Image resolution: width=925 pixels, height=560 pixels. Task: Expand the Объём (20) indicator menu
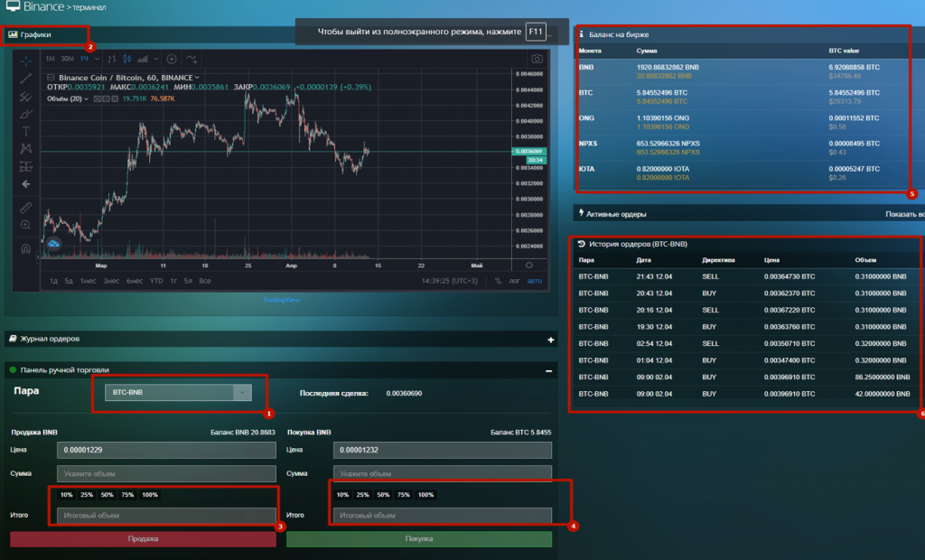click(x=86, y=98)
